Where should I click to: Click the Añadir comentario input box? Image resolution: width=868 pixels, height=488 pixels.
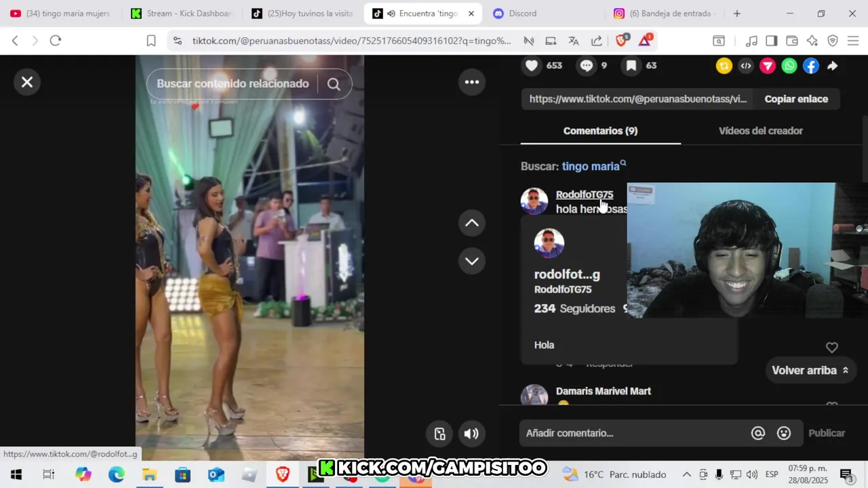634,433
